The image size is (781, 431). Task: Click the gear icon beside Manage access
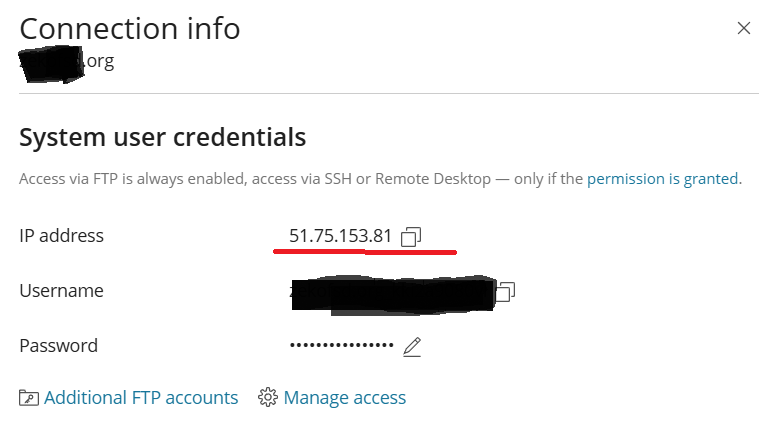pos(268,398)
